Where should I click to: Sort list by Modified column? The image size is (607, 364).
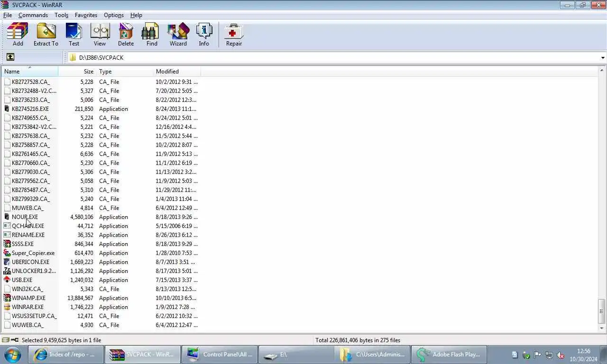(x=177, y=72)
